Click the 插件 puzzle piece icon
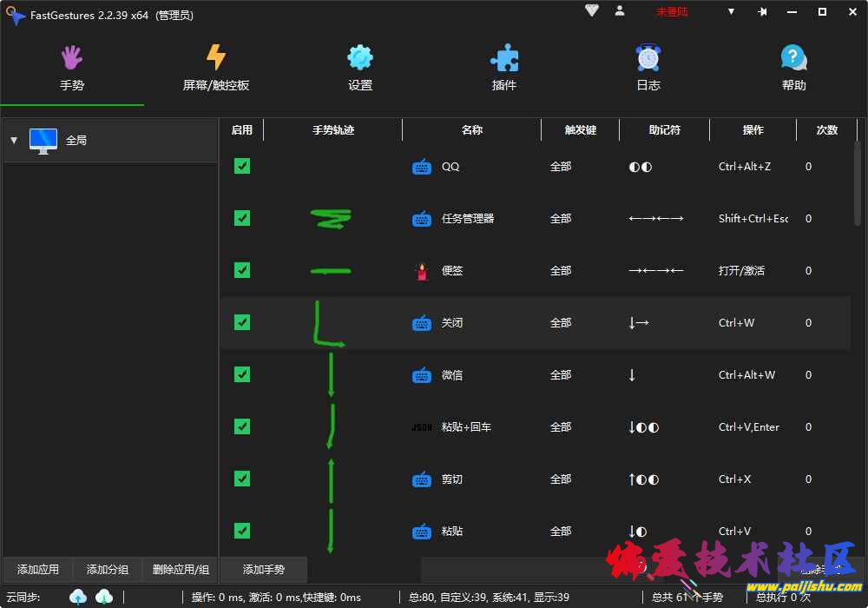This screenshot has width=868, height=608. (504, 58)
